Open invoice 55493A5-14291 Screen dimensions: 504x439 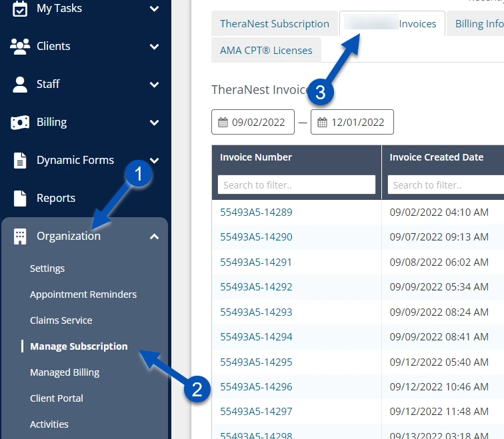tap(256, 262)
